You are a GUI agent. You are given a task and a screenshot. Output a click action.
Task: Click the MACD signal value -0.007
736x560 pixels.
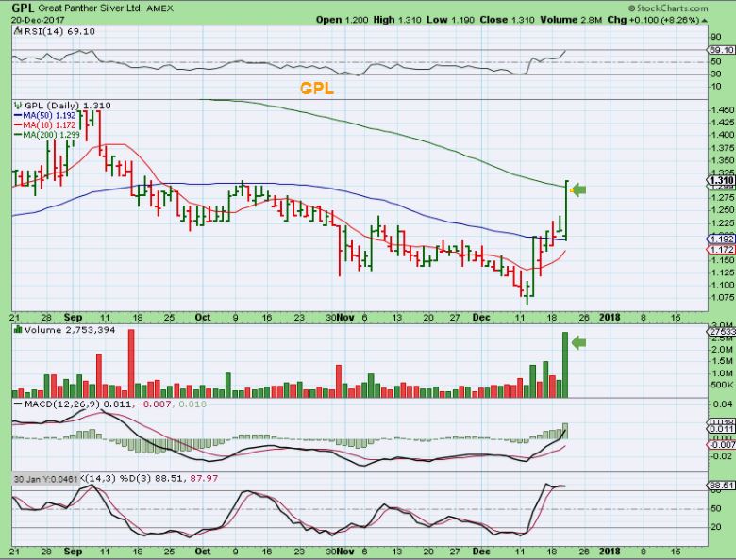point(155,404)
